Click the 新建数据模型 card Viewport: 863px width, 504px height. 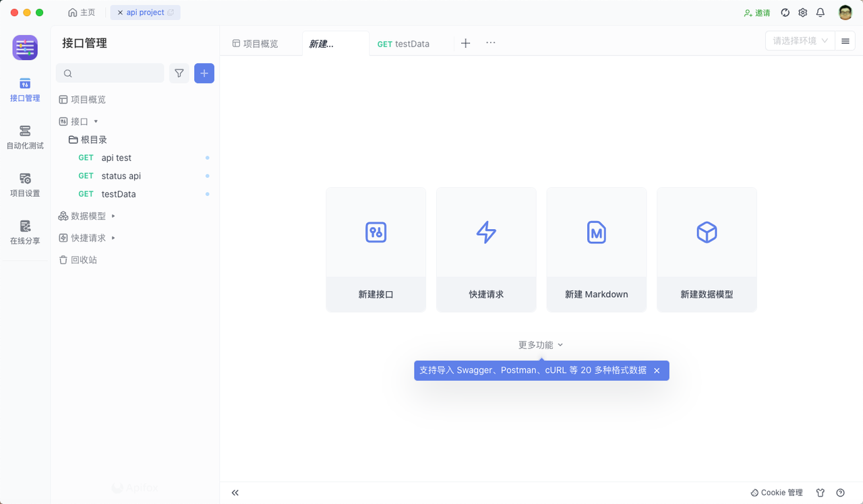(707, 250)
